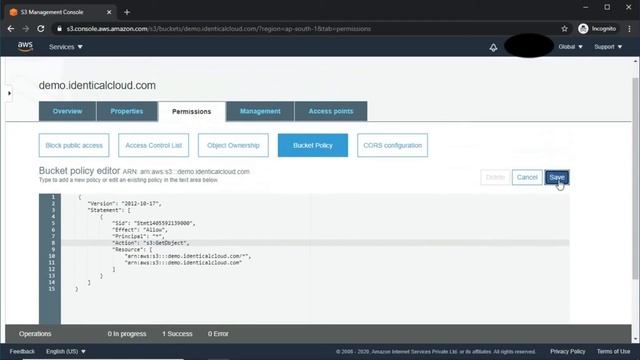Open the Block public access section
The height and width of the screenshot is (360, 640).
point(74,145)
